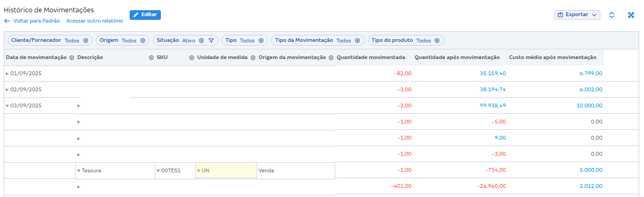Click Quantidade após movimentação column header
Screen dimensions: 644x197
click(457, 58)
